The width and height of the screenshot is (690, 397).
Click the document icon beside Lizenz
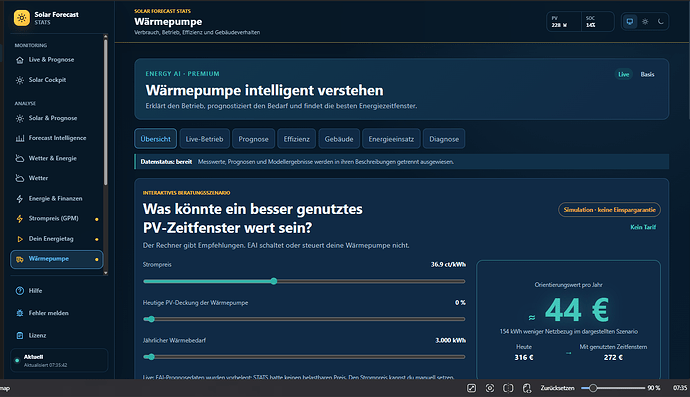point(20,336)
